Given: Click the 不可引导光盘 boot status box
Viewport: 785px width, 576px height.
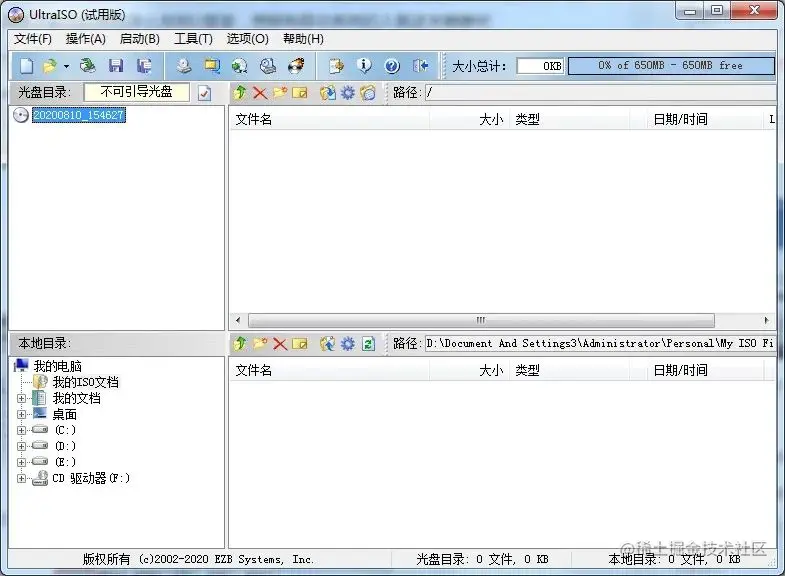Looking at the screenshot, I should [x=137, y=92].
